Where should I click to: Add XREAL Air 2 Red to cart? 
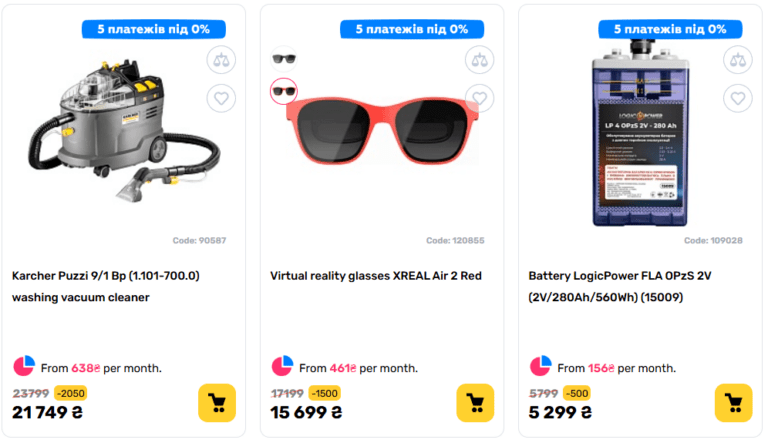[476, 402]
